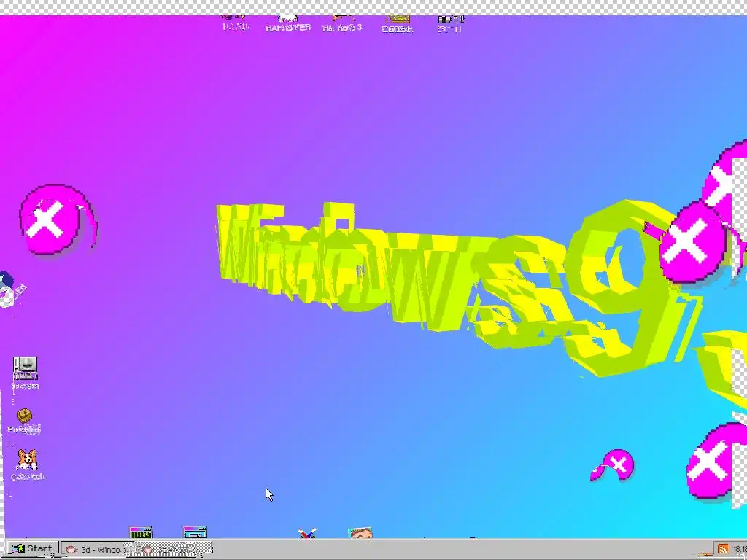Open the brown potato-like desktop icon
Image resolution: width=747 pixels, height=560 pixels.
(x=24, y=421)
